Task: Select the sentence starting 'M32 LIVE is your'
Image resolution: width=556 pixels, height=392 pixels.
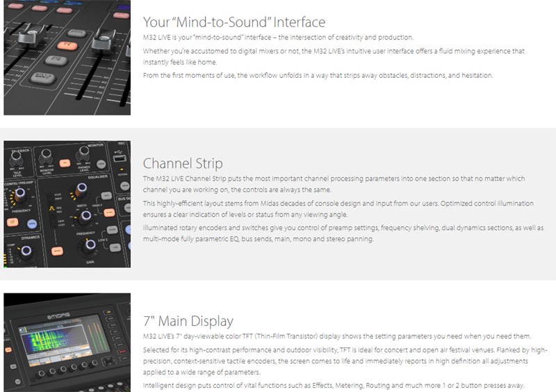Action: [x=278, y=38]
